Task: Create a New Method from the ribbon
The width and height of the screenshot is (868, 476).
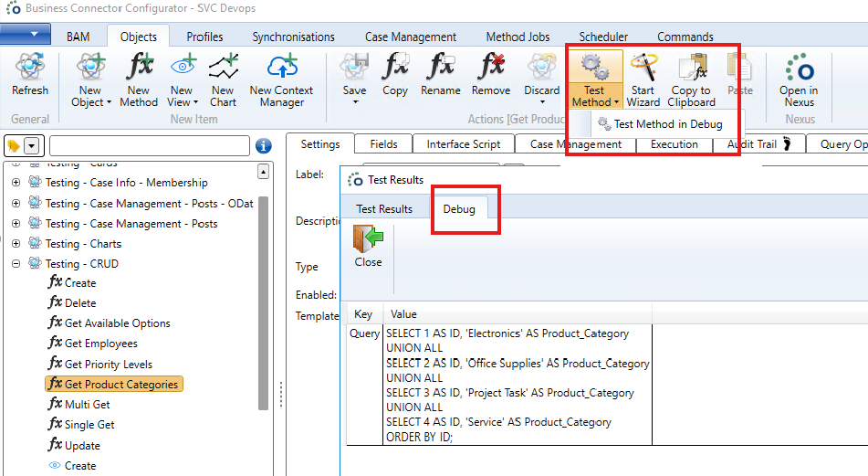Action: (x=139, y=79)
